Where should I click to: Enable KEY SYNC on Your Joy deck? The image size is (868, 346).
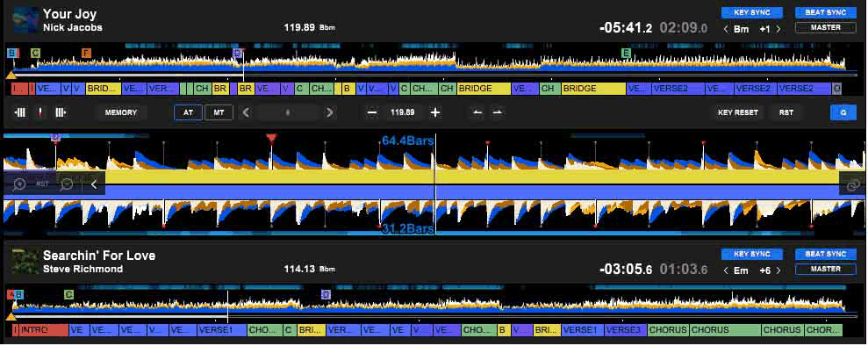click(x=752, y=12)
